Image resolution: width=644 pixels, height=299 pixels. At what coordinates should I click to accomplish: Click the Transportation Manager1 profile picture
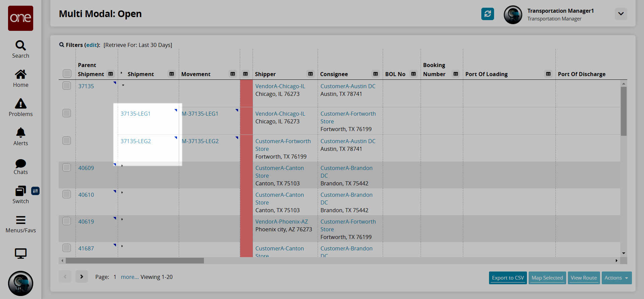(513, 15)
